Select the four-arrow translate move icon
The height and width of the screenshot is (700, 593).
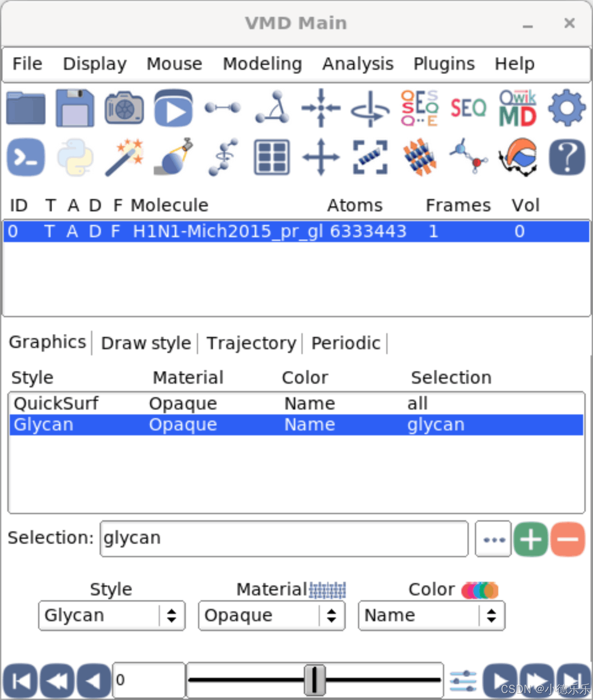coord(321,157)
